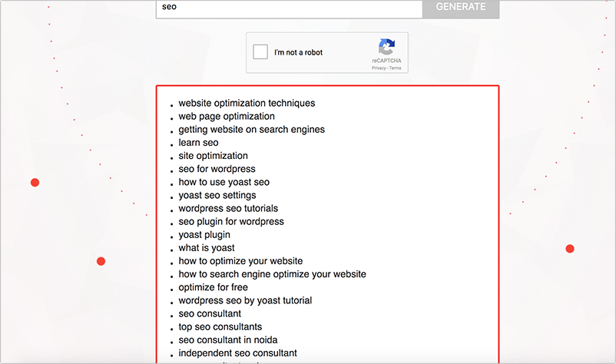The height and width of the screenshot is (364, 616).
Task: Click "how to optimize your website" keyword
Action: [240, 261]
